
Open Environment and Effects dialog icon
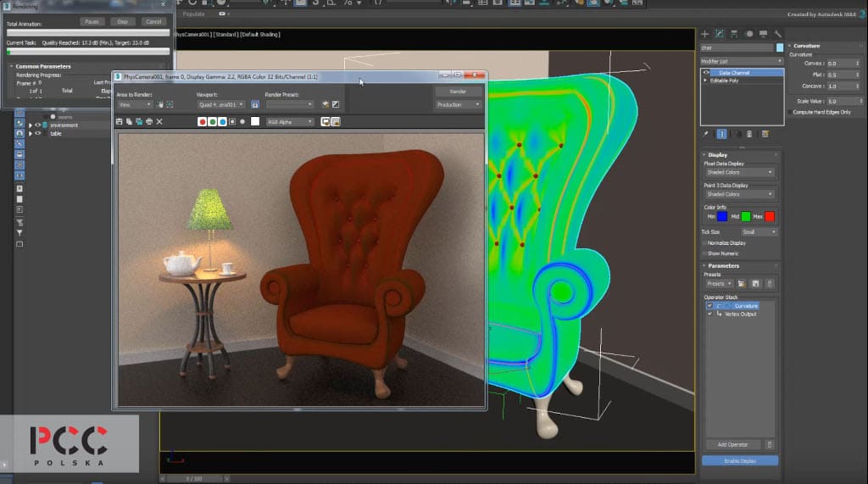(x=336, y=104)
